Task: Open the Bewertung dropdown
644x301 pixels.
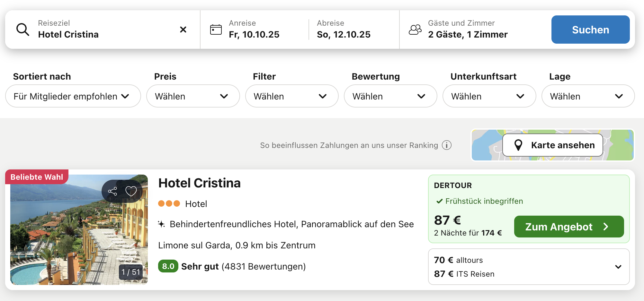Action: [x=390, y=96]
